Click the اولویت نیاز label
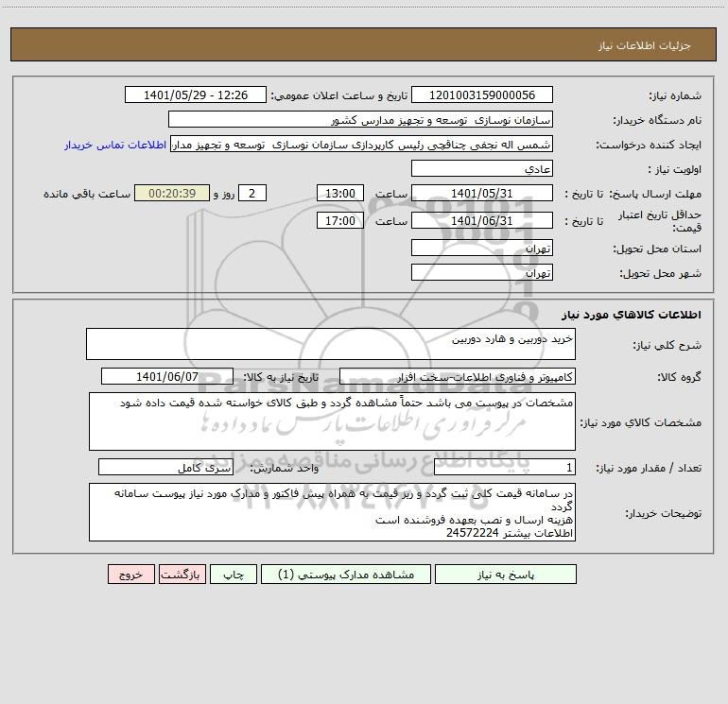The image size is (728, 704). pos(675,170)
